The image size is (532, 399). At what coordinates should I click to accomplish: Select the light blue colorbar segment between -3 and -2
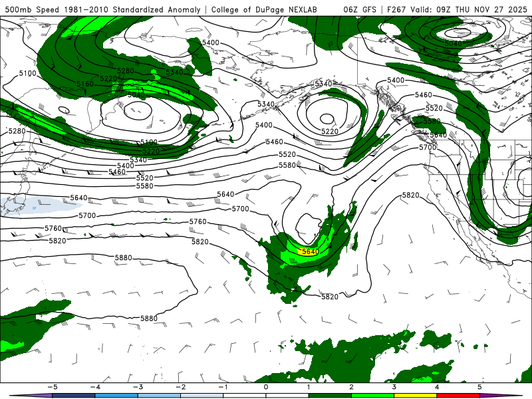tap(159, 396)
